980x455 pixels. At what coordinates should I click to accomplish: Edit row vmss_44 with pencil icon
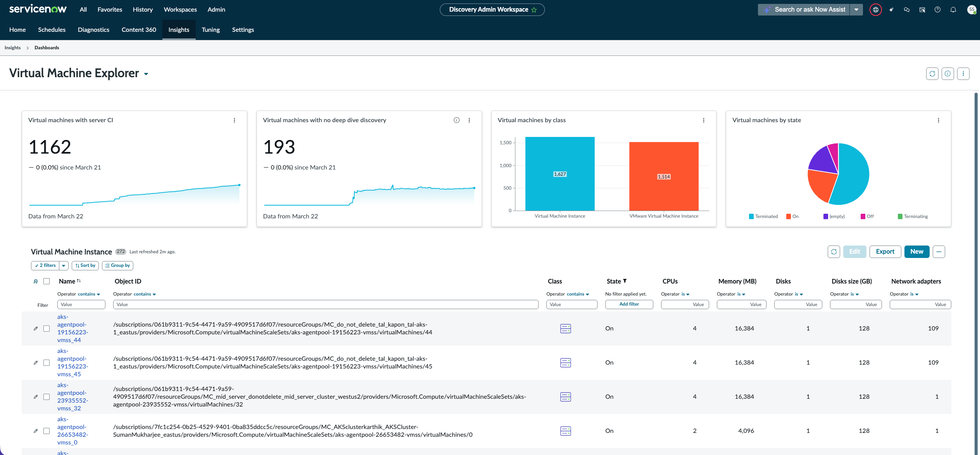pos(36,329)
